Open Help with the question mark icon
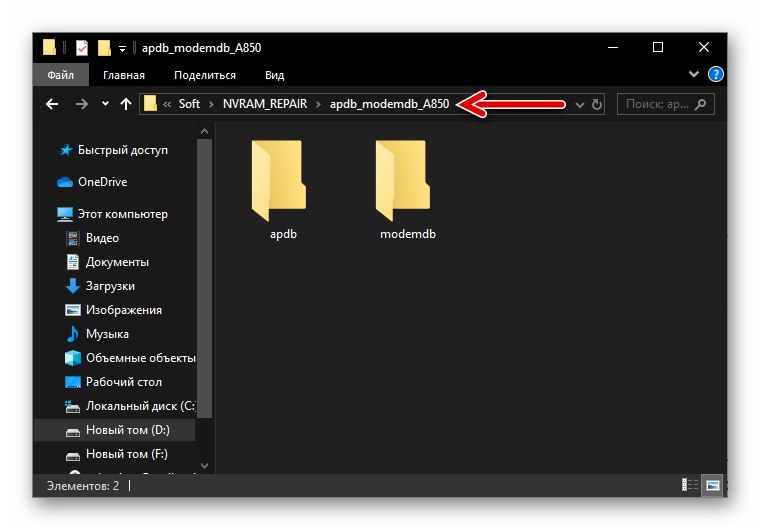Image resolution: width=760 pixels, height=530 pixels. [715, 74]
